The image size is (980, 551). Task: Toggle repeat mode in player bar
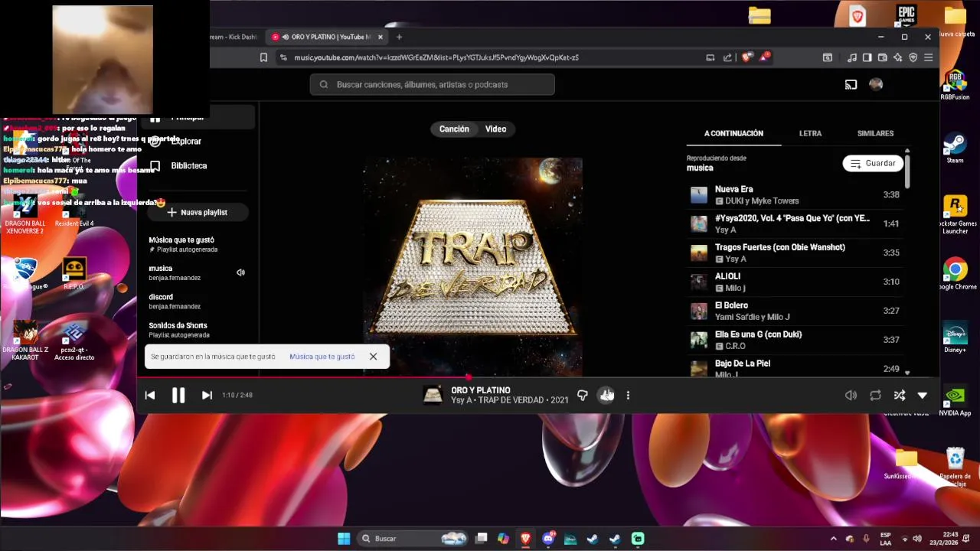point(875,395)
